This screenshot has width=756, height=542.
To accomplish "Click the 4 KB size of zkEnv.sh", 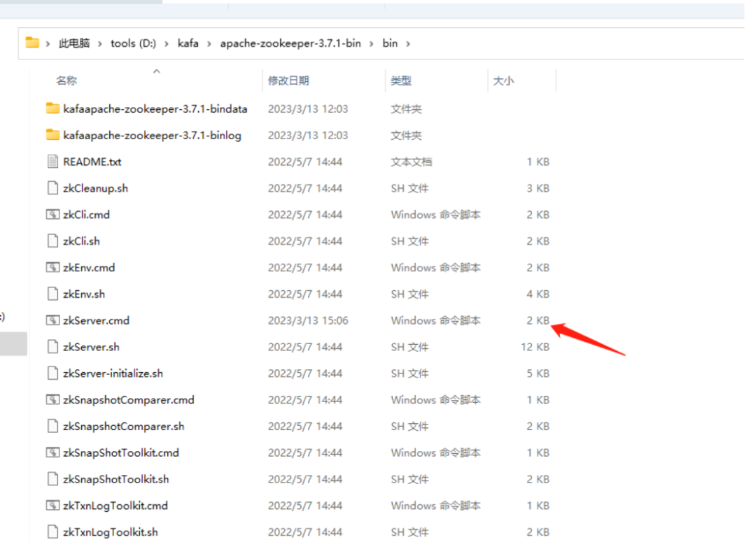I will tap(538, 294).
